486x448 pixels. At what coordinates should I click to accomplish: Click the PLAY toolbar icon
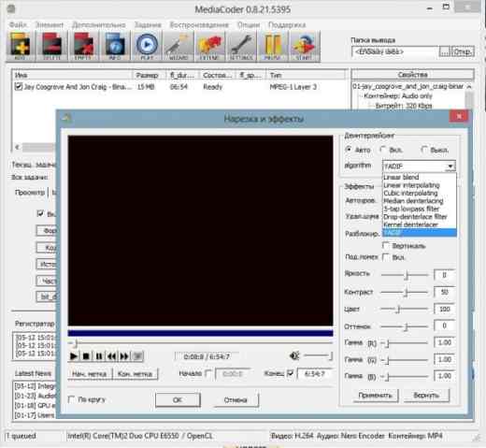point(147,46)
